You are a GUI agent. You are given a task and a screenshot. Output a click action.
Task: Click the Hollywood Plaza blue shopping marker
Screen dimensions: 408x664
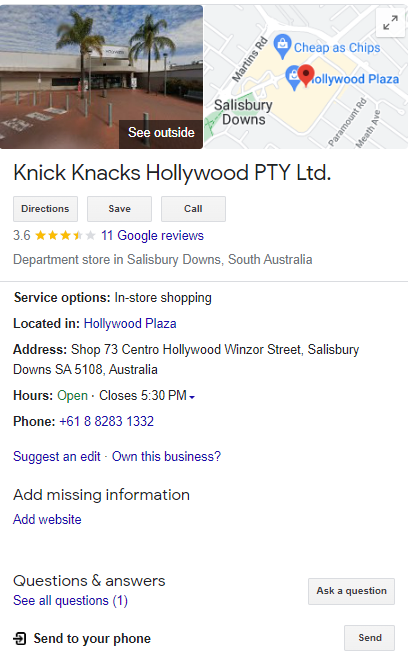coord(292,77)
